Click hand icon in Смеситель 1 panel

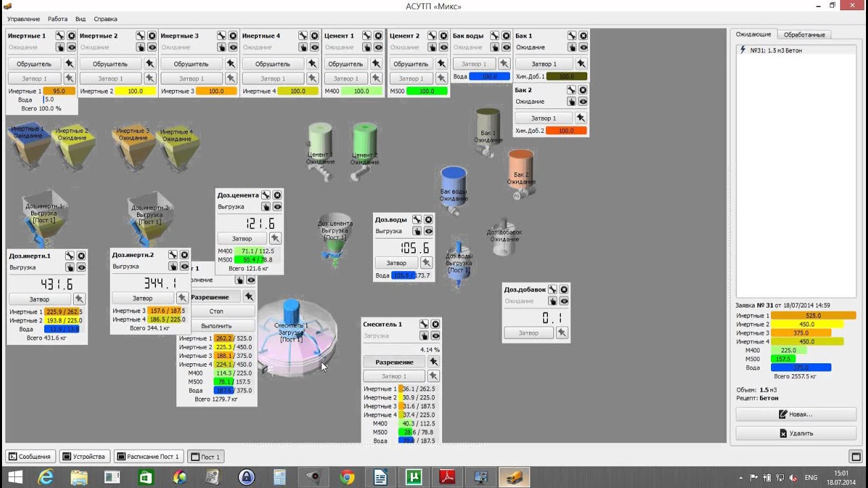coord(424,335)
